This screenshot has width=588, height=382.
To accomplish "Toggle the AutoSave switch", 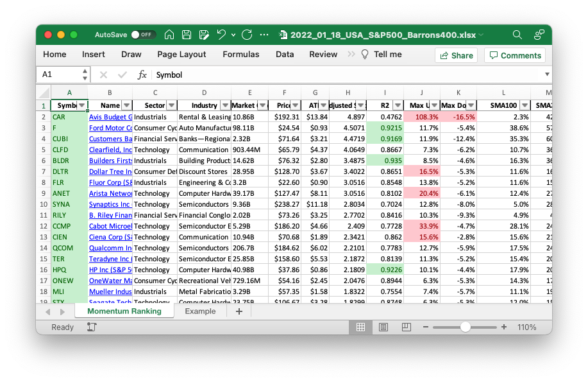I will coord(143,35).
